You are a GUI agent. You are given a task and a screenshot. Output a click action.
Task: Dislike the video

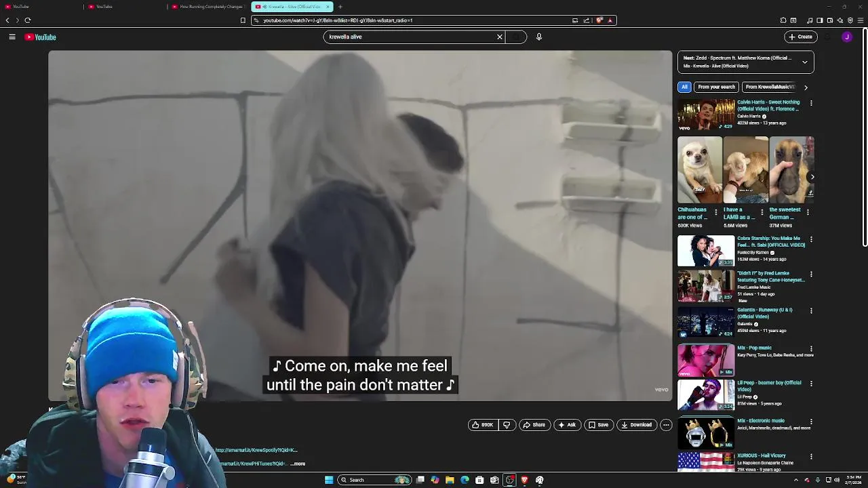click(507, 425)
